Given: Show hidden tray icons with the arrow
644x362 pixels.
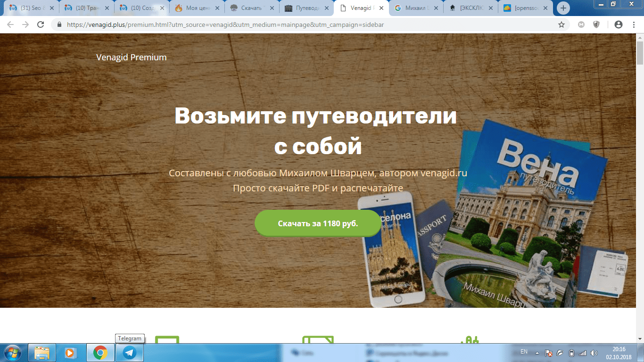Looking at the screenshot, I should [537, 353].
